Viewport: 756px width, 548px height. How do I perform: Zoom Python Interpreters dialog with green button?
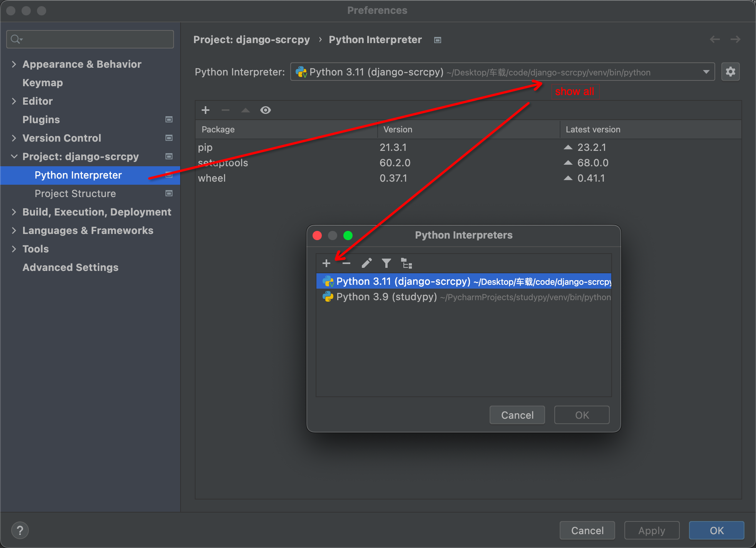[x=348, y=235]
